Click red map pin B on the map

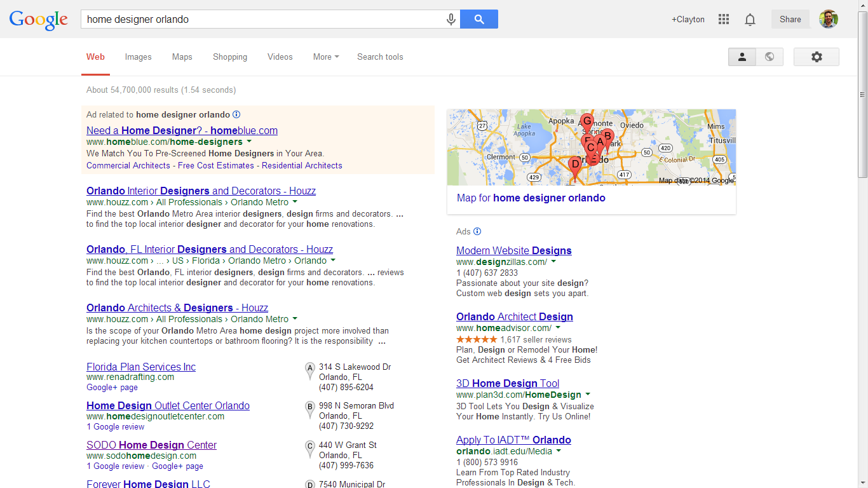click(x=607, y=138)
